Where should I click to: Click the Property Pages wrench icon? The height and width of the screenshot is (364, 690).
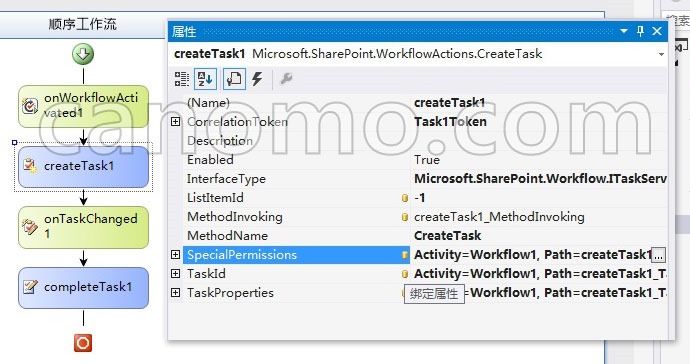pyautogui.click(x=286, y=79)
